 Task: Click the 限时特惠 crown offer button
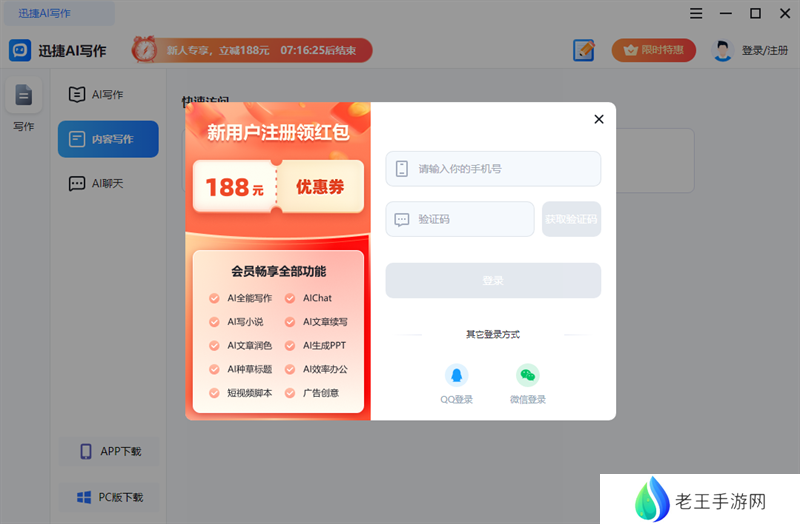point(653,50)
